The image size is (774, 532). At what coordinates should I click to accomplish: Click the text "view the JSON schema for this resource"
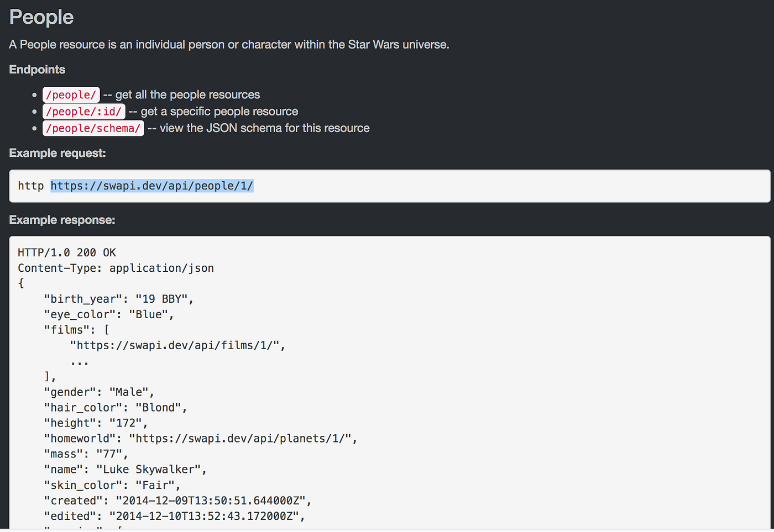[265, 128]
